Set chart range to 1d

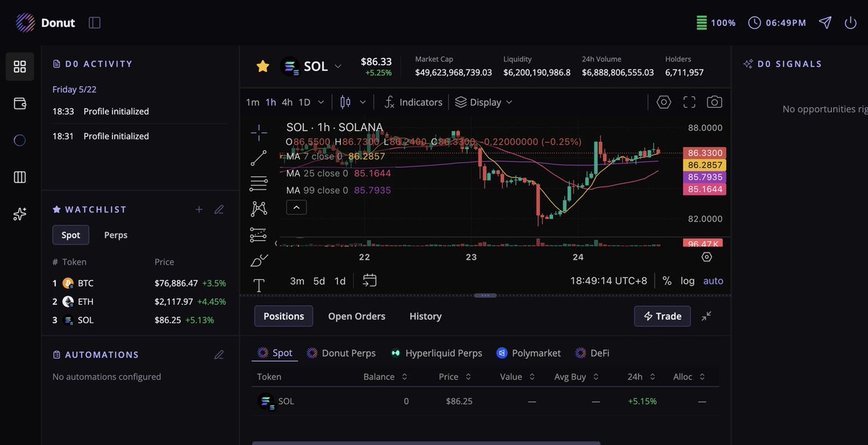pyautogui.click(x=340, y=281)
